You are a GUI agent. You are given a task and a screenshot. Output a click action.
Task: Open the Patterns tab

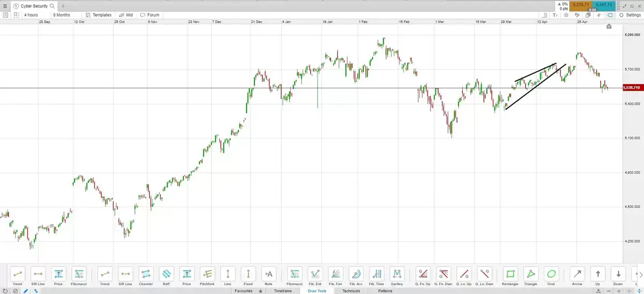pos(385,291)
